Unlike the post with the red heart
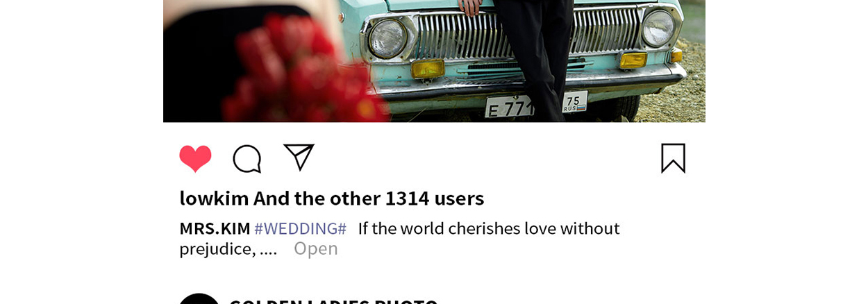The image size is (868, 304). [195, 158]
